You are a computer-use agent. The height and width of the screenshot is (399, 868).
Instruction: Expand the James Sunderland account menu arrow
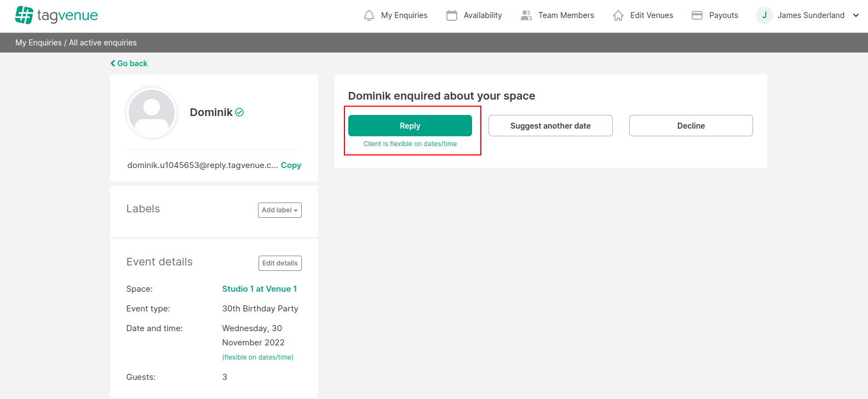pos(856,15)
